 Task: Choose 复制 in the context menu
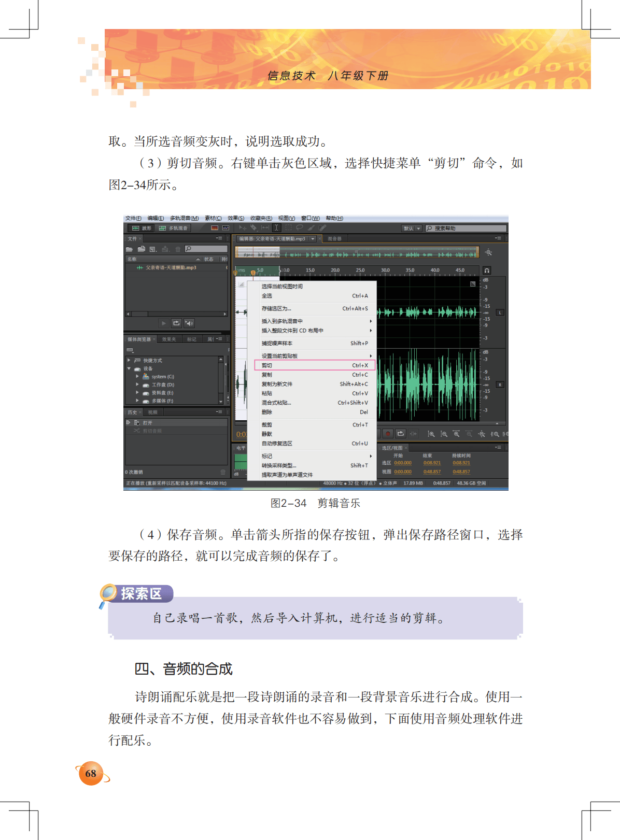pyautogui.click(x=315, y=375)
